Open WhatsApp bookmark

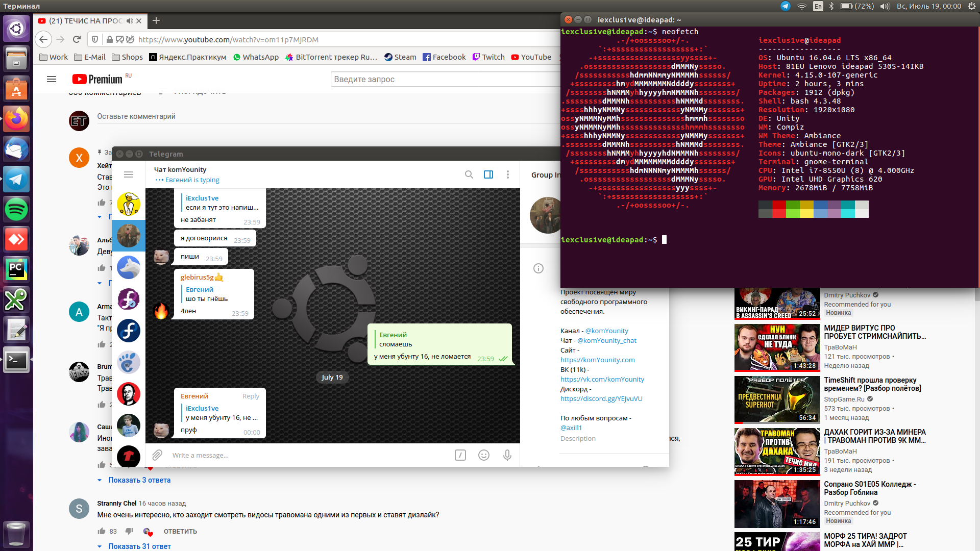(x=256, y=57)
